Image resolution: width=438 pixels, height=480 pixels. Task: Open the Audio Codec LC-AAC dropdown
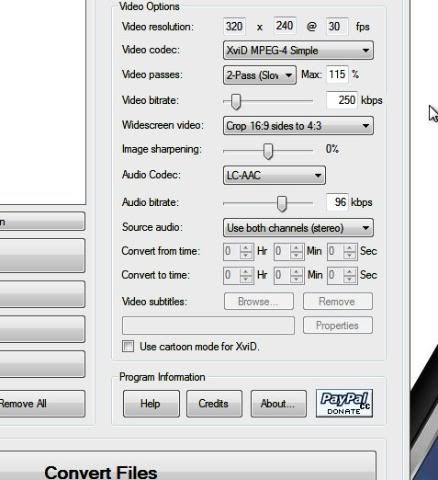(x=274, y=175)
